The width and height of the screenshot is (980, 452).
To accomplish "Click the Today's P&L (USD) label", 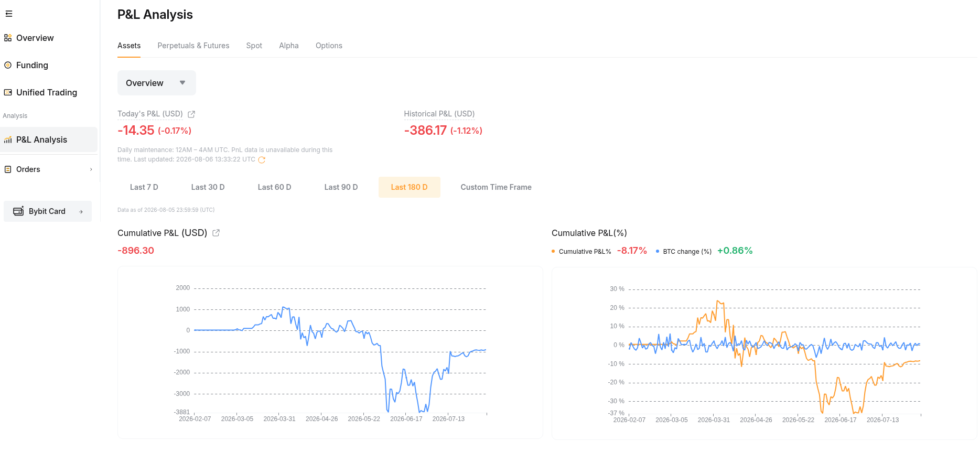I will (x=150, y=114).
